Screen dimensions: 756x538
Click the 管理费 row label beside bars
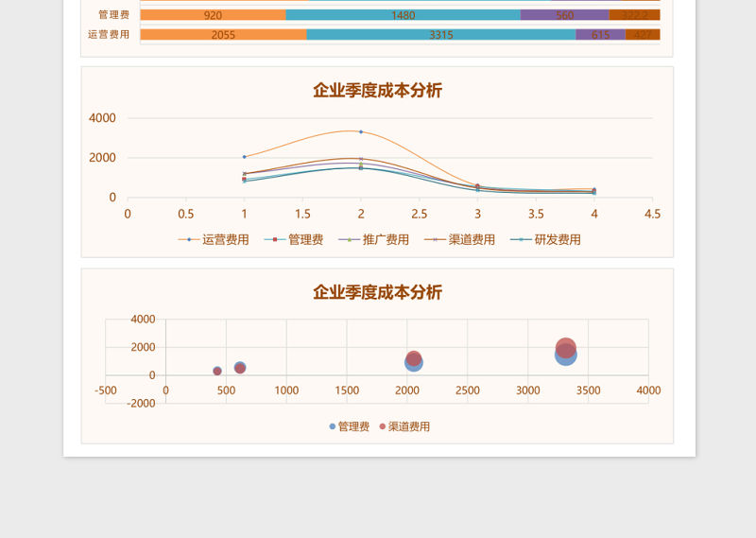(x=113, y=15)
